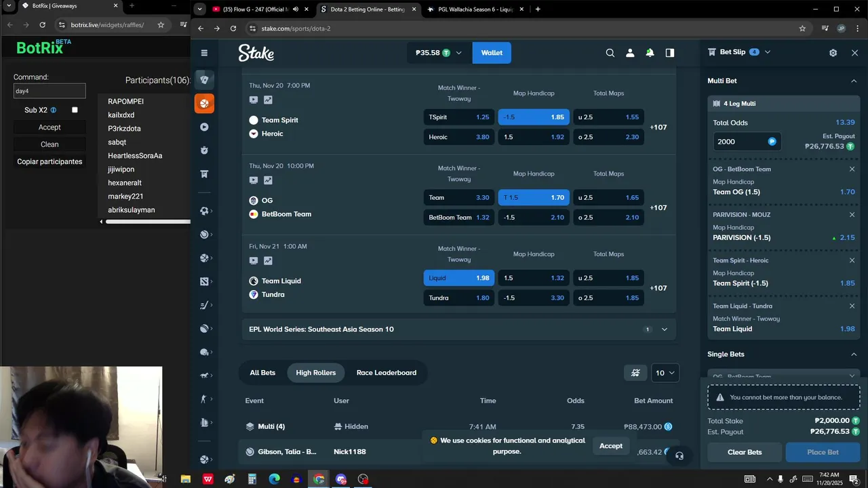Select Heroic 1.5 handicap at 1.92
Screen dimensions: 868x488
534,137
